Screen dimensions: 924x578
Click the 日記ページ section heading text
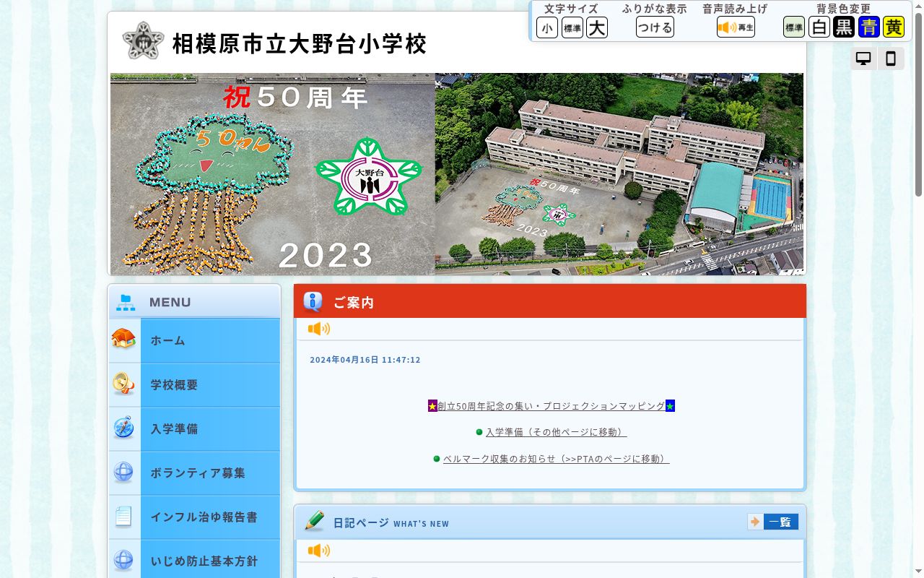point(361,522)
